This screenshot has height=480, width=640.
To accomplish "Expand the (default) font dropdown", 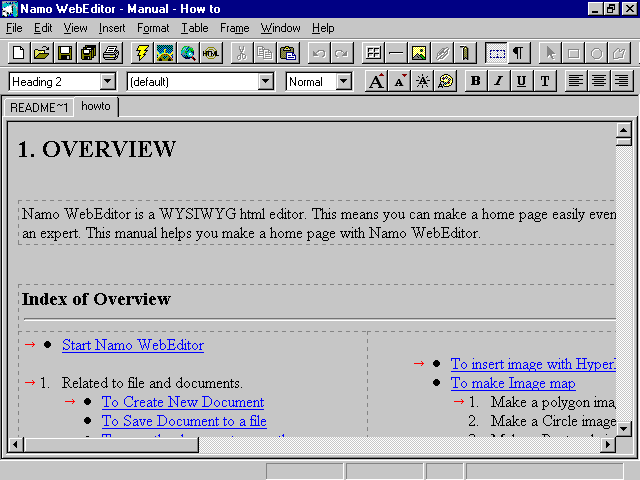I will 266,81.
